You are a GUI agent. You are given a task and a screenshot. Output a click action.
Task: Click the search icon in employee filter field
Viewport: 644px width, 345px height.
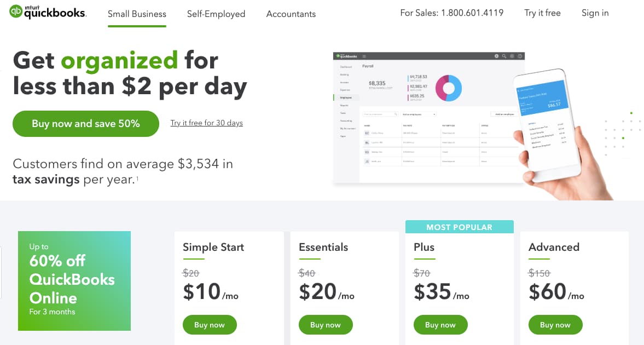coord(395,114)
